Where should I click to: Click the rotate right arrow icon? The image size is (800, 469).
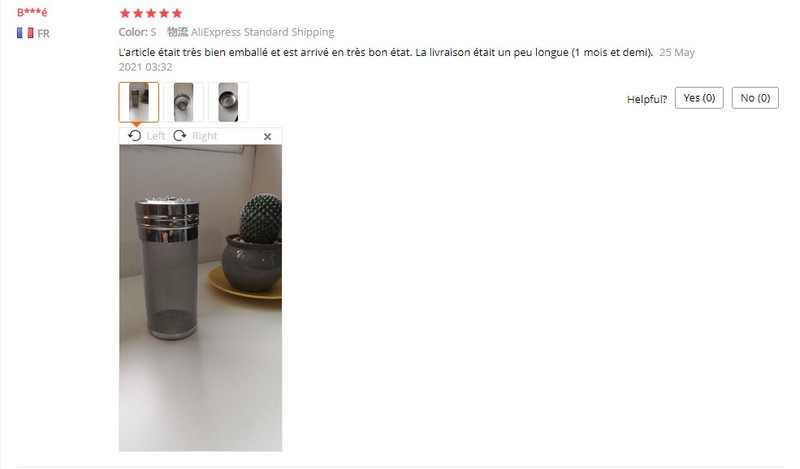click(180, 136)
